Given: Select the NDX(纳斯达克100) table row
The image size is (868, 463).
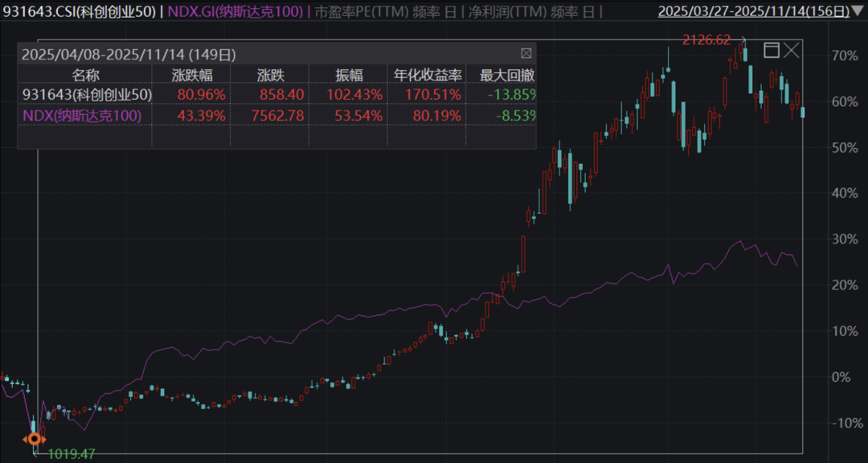Looking at the screenshot, I should (x=82, y=115).
